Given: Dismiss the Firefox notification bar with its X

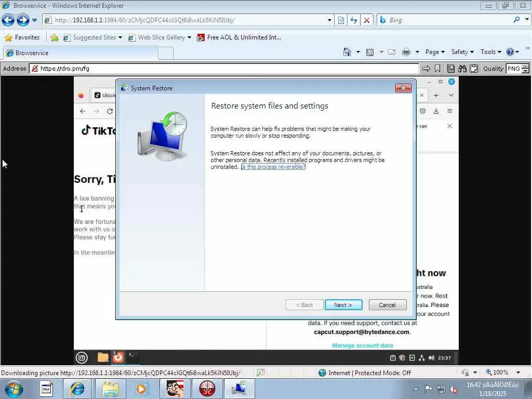Looking at the screenshot, I should tap(449, 126).
